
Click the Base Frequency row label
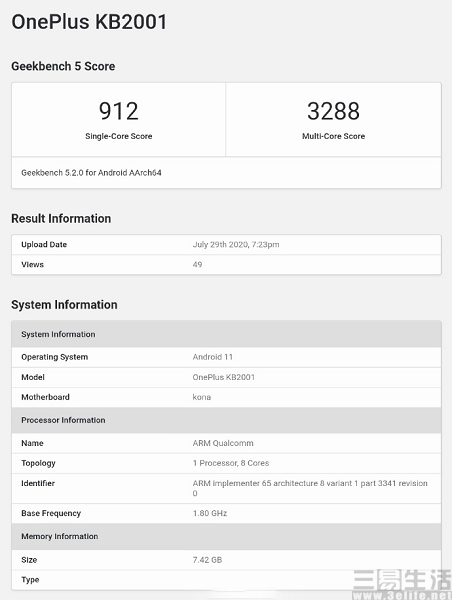point(51,513)
